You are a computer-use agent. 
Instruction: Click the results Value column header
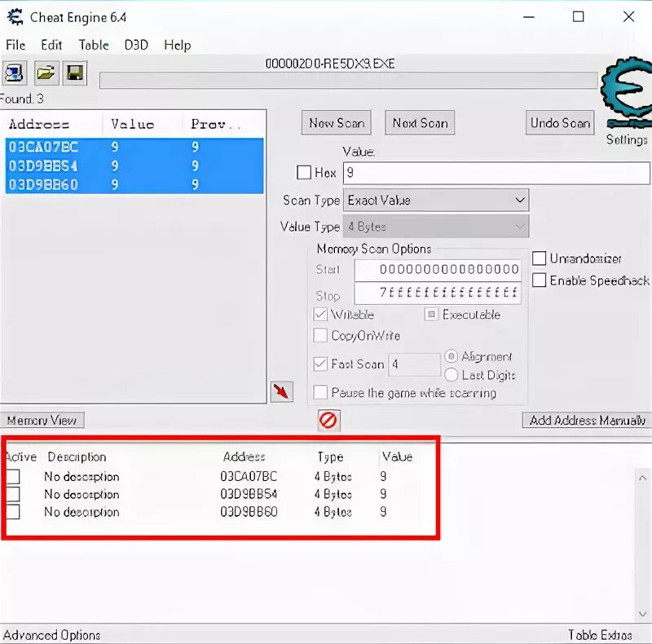click(142, 124)
